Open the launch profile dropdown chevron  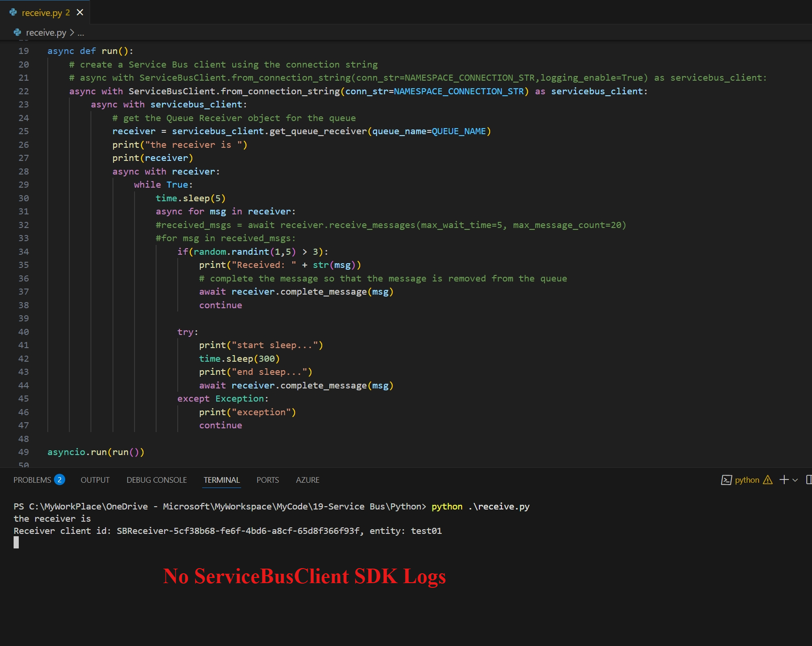(795, 480)
